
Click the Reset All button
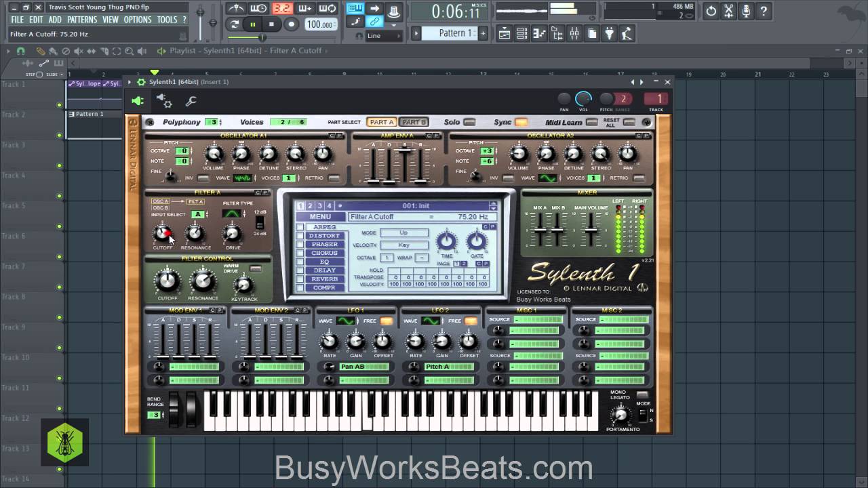click(x=629, y=122)
